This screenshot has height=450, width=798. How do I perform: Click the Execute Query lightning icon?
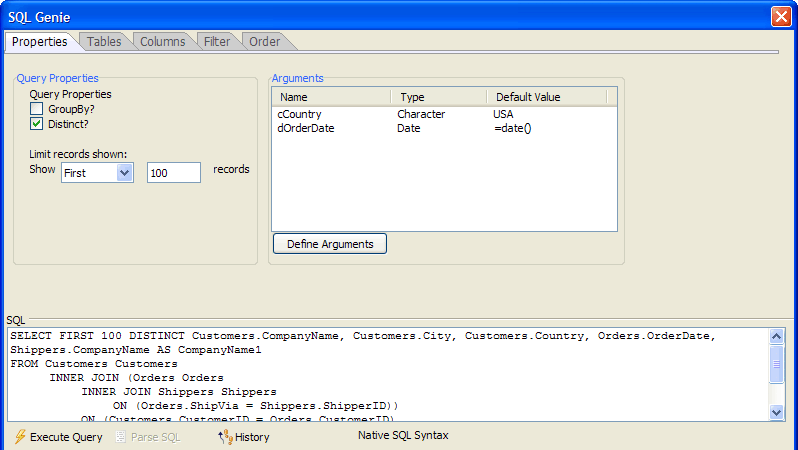coord(20,437)
